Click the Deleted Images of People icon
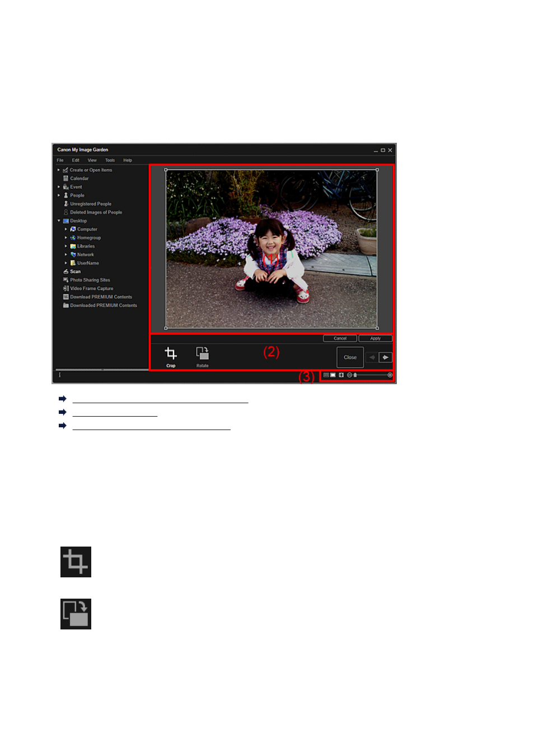 point(65,212)
